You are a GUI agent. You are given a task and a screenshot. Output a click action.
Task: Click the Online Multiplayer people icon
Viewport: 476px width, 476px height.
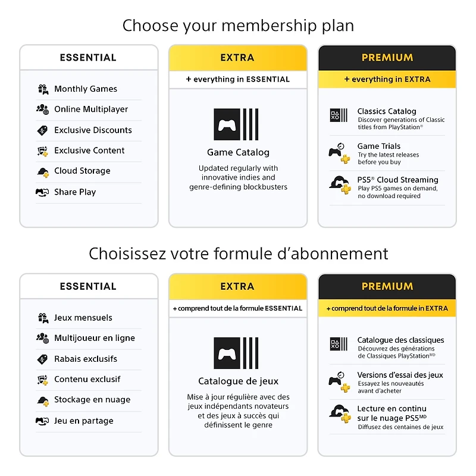(x=42, y=109)
